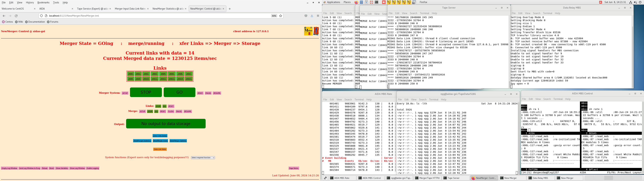Toggle the aida7 link indicator

pos(189,74)
